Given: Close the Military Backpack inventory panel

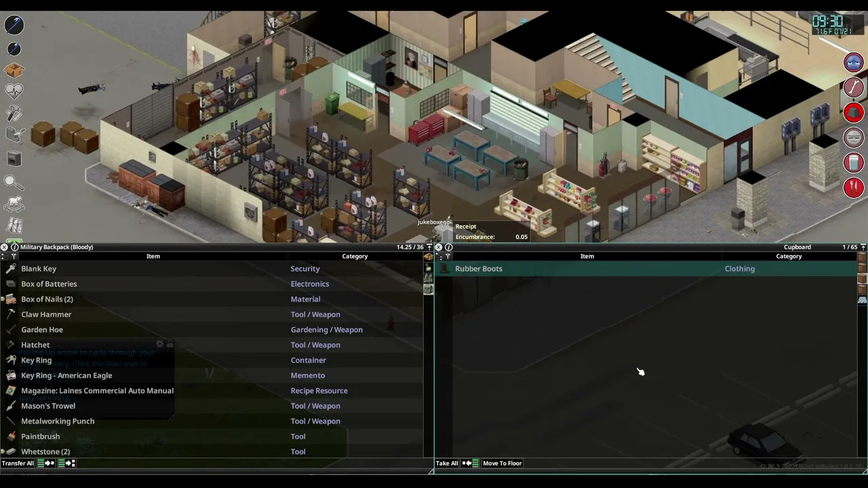Looking at the screenshot, I should 4,247.
